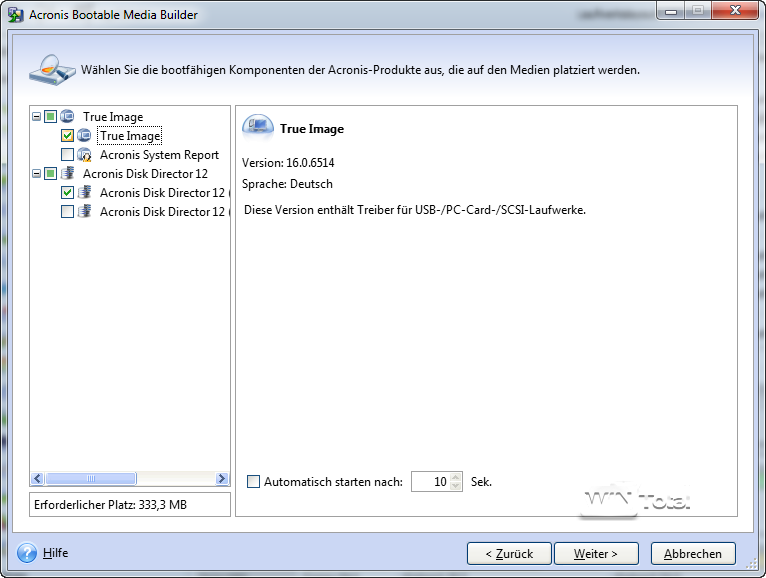The image size is (766, 578).
Task: Decrease auto-start seconds with the down arrow
Action: click(x=456, y=486)
